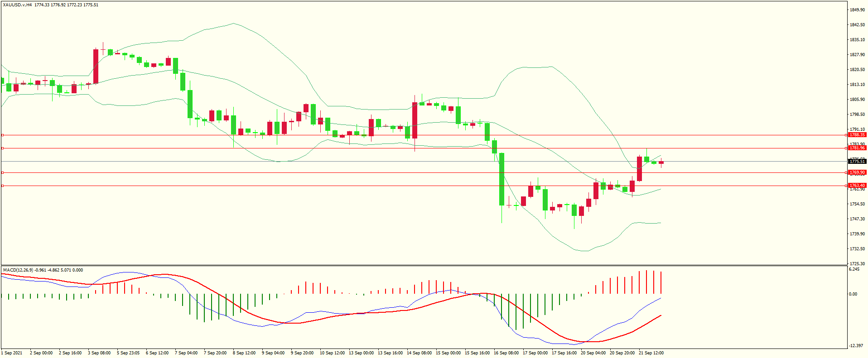Click the 1739.90 price axis label
The height and width of the screenshot is (358, 868).
click(x=857, y=234)
